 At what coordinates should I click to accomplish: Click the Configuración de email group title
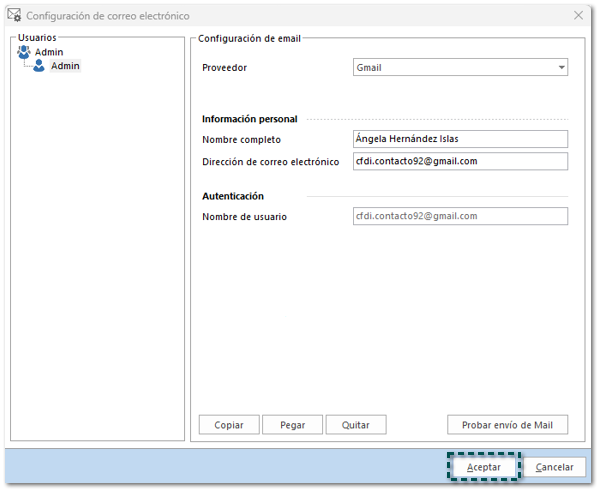point(249,38)
